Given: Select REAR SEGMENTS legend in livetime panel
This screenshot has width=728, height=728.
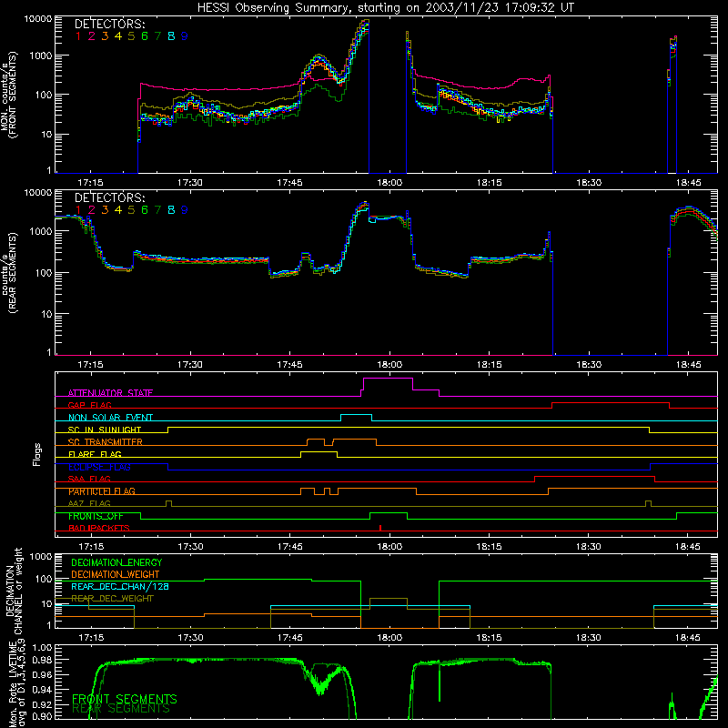Looking at the screenshot, I should (121, 709).
